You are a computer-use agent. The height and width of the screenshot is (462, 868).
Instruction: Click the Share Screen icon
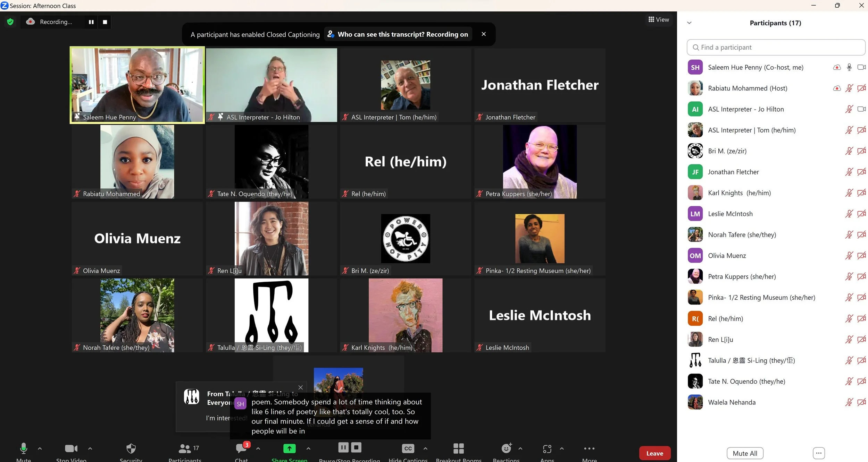click(289, 448)
